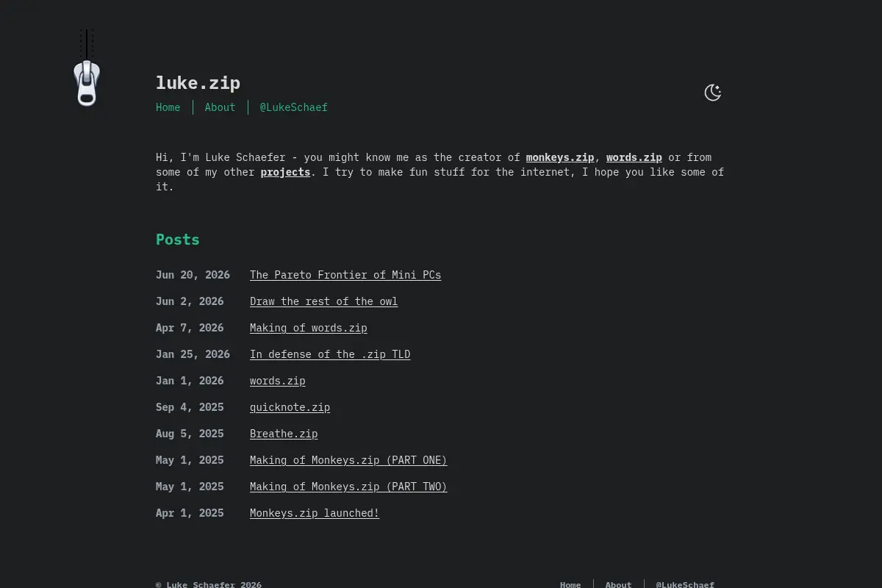Open Monkeys.zip launched! post
This screenshot has width=882, height=588.
tap(315, 513)
